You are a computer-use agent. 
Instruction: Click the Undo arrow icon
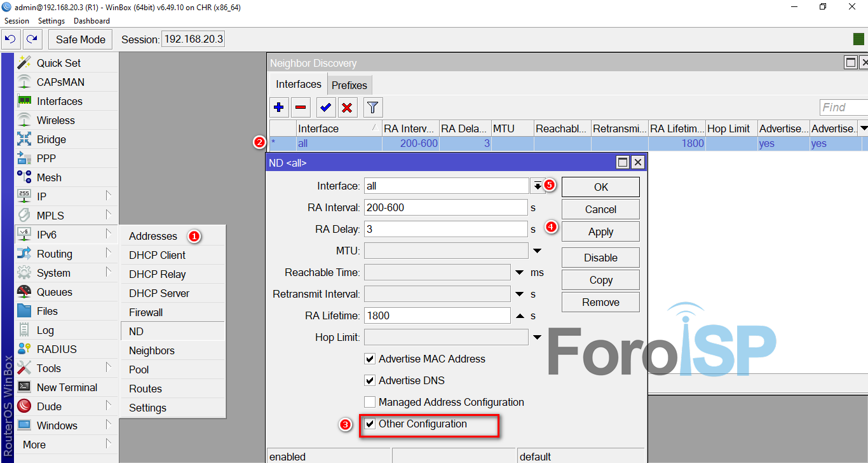click(10, 39)
